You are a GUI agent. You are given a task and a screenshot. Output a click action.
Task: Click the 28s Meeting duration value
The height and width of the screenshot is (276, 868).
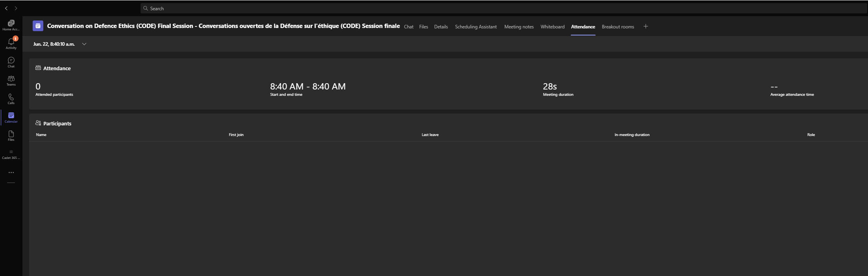(x=550, y=86)
